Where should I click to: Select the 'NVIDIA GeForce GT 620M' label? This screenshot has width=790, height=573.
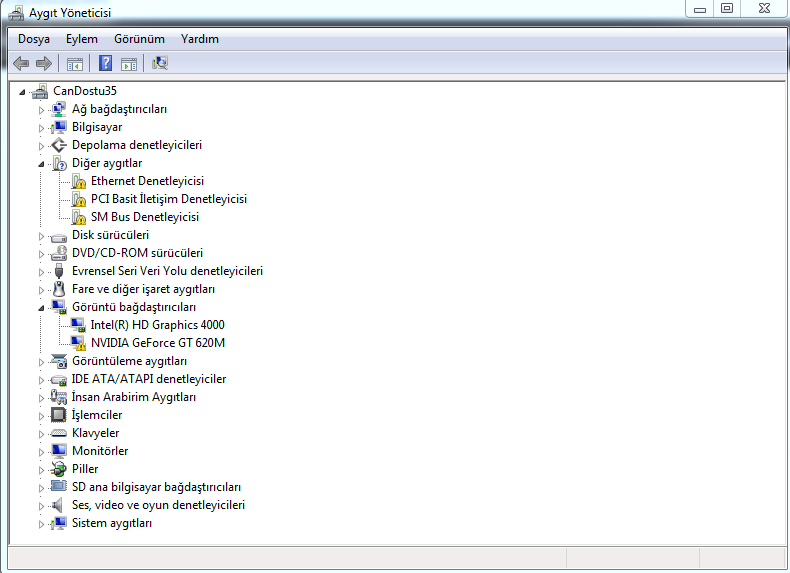[158, 343]
